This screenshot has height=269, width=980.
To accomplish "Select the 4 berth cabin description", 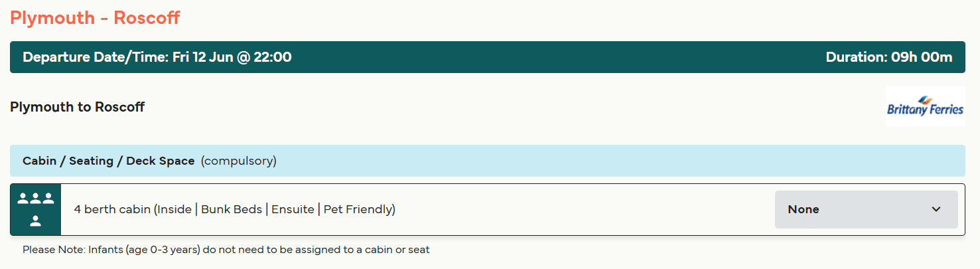I will [235, 209].
